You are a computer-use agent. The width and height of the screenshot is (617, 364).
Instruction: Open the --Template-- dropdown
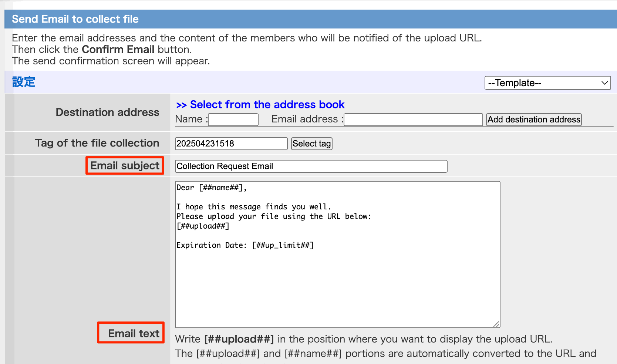click(x=547, y=83)
